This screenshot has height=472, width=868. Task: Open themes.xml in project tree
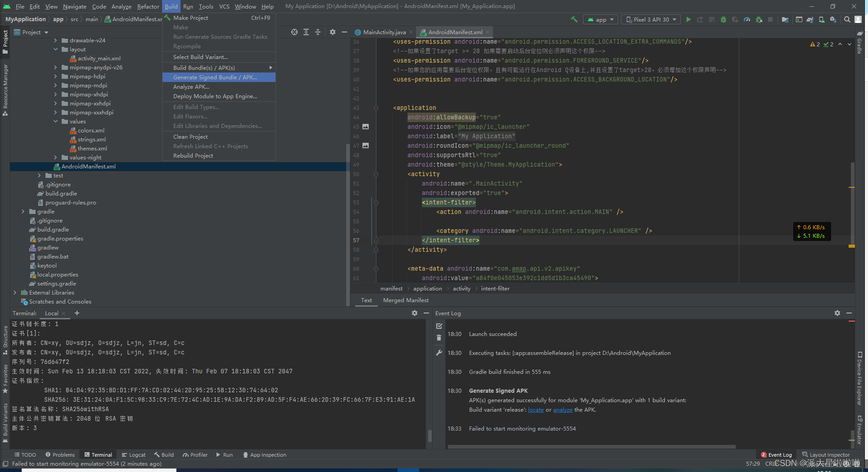click(92, 148)
